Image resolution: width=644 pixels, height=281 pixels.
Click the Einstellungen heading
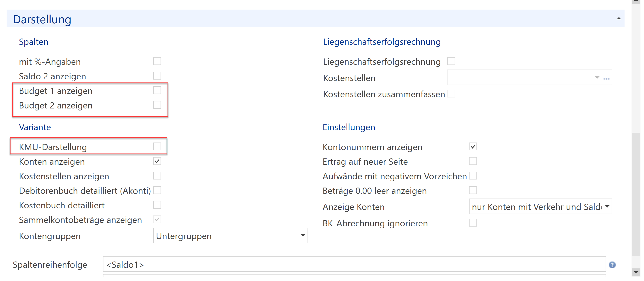coord(349,127)
